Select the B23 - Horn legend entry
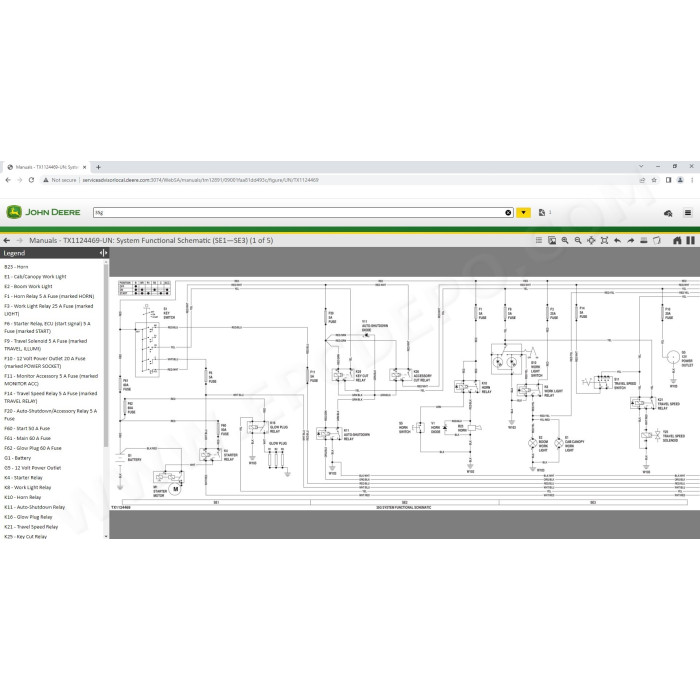 pos(16,267)
